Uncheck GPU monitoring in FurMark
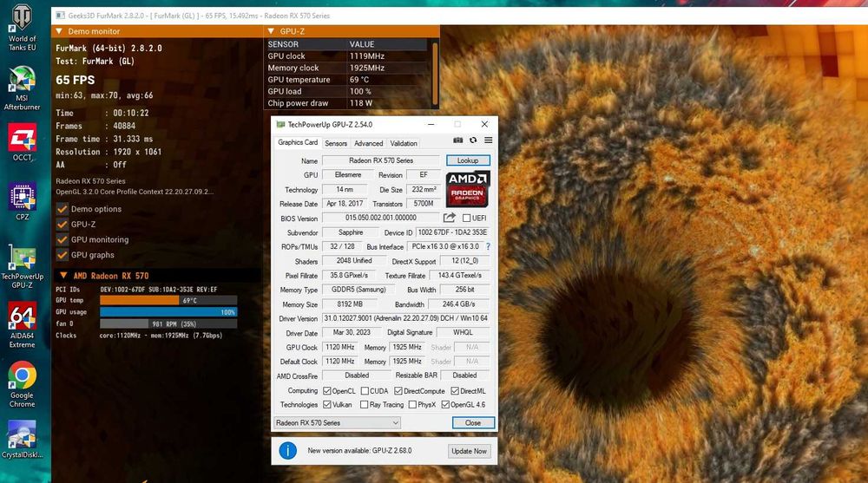The width and height of the screenshot is (868, 483). (x=62, y=239)
